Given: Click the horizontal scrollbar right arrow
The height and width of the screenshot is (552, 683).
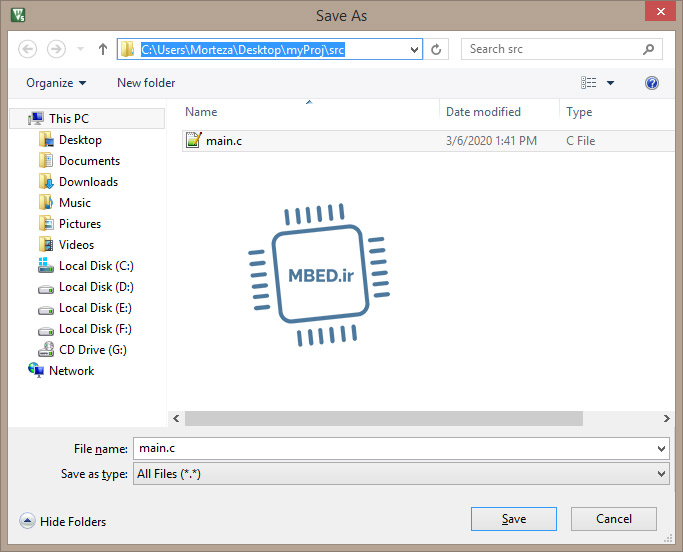Looking at the screenshot, I should [x=666, y=418].
